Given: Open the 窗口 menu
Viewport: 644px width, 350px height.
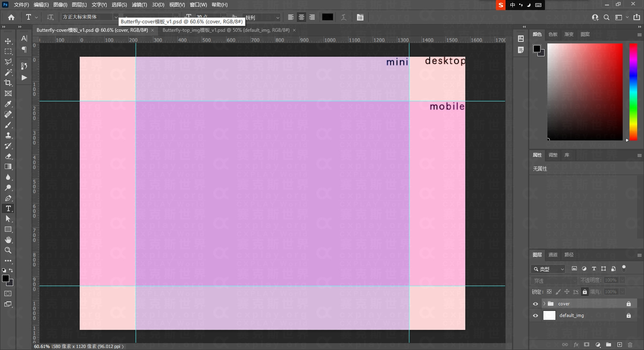Looking at the screenshot, I should tap(198, 5).
